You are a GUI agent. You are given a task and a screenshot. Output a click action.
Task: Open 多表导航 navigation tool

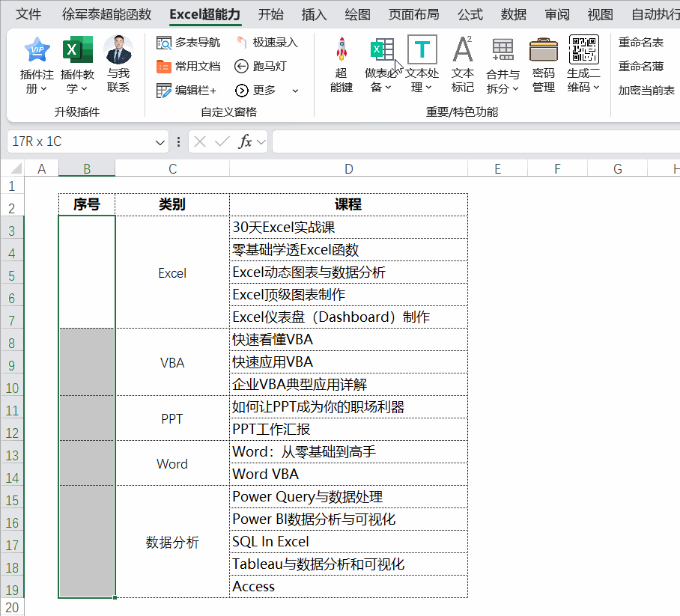(x=188, y=43)
